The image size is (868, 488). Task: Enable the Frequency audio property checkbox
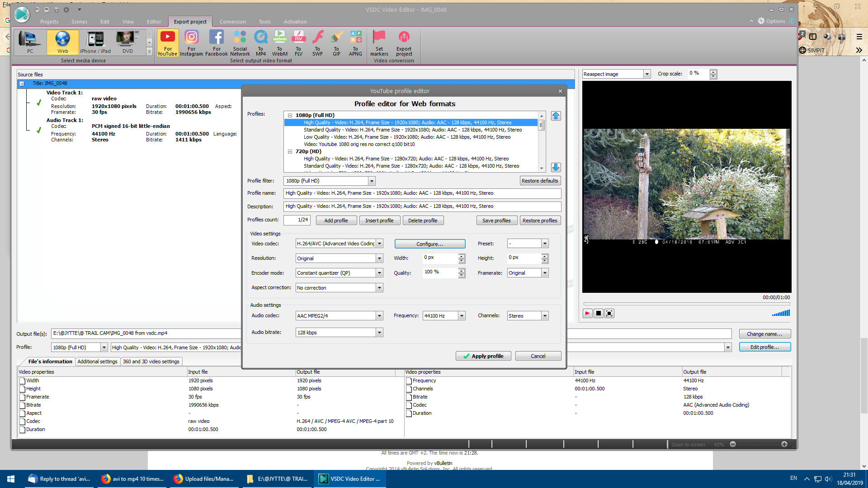pos(409,381)
